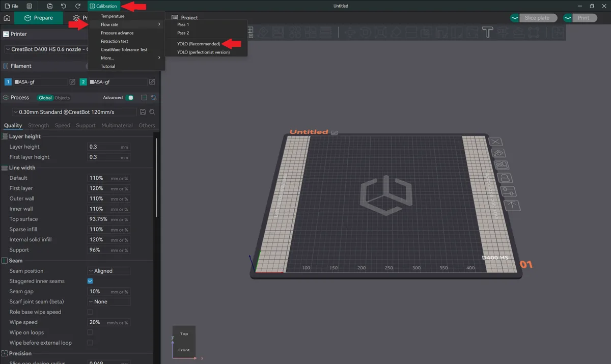The image size is (611, 364).
Task: Choose YOLO (Recommended) flow rate test
Action: (x=199, y=44)
